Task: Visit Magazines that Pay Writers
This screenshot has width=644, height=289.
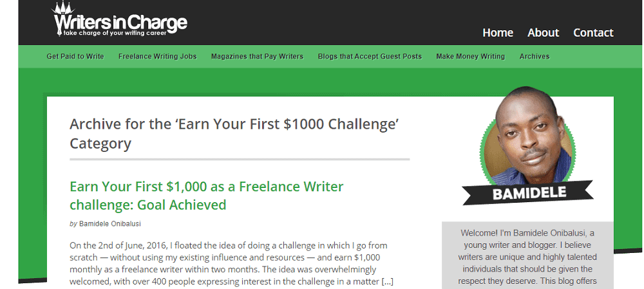Action: tap(257, 57)
